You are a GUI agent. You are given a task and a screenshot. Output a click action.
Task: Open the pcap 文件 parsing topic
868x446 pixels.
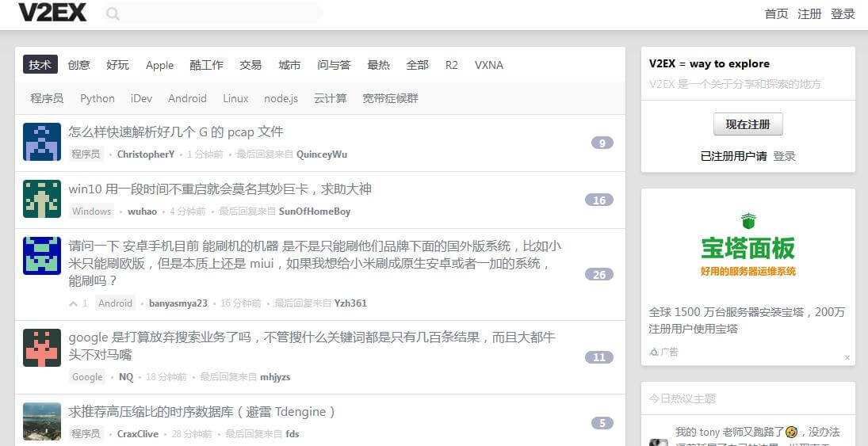tap(176, 132)
